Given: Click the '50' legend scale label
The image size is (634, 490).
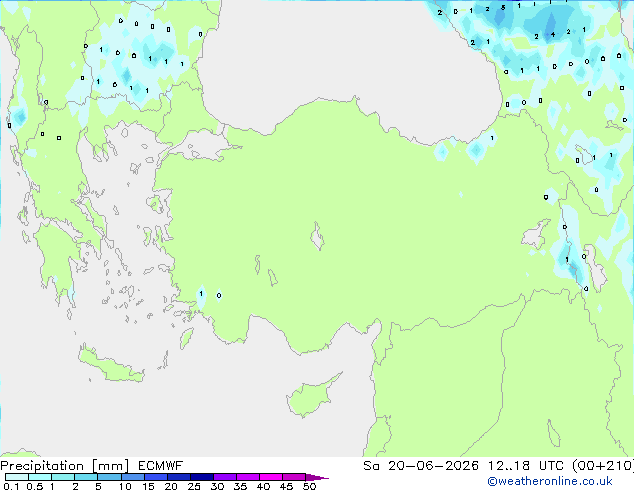Looking at the screenshot, I should pyautogui.click(x=310, y=486).
